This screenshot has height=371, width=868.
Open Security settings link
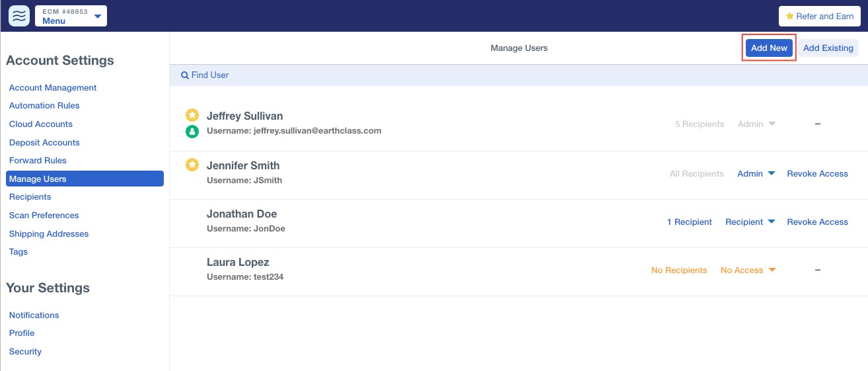point(25,351)
